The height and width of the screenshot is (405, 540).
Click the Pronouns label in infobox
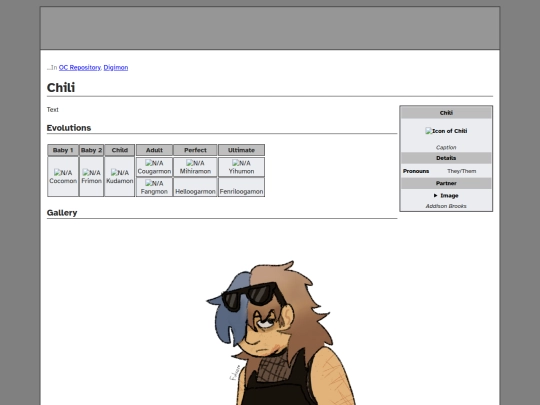[416, 171]
